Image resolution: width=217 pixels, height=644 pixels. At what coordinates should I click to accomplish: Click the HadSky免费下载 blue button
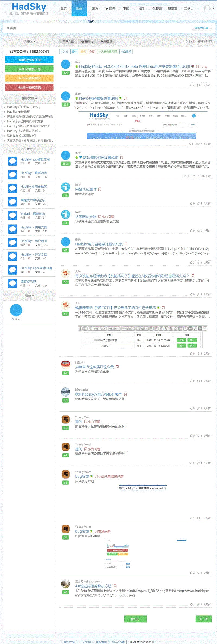pos(29,60)
